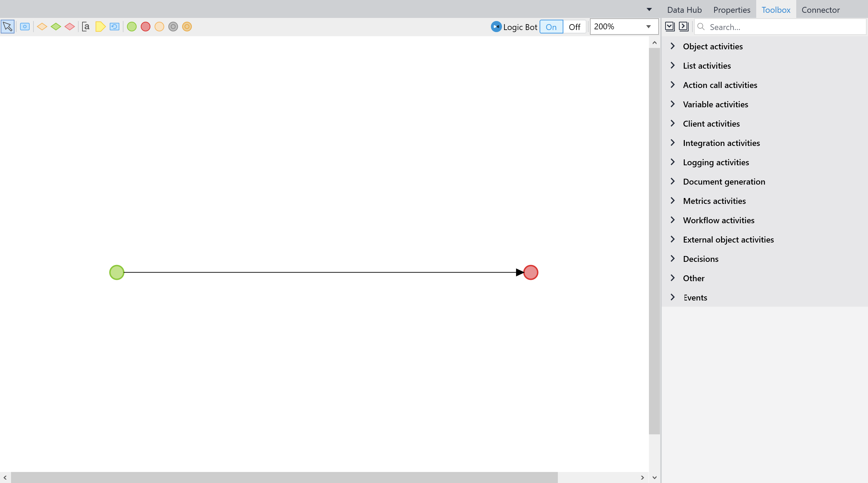
Task: Pick the blue Loop tool icon
Action: 115,27
